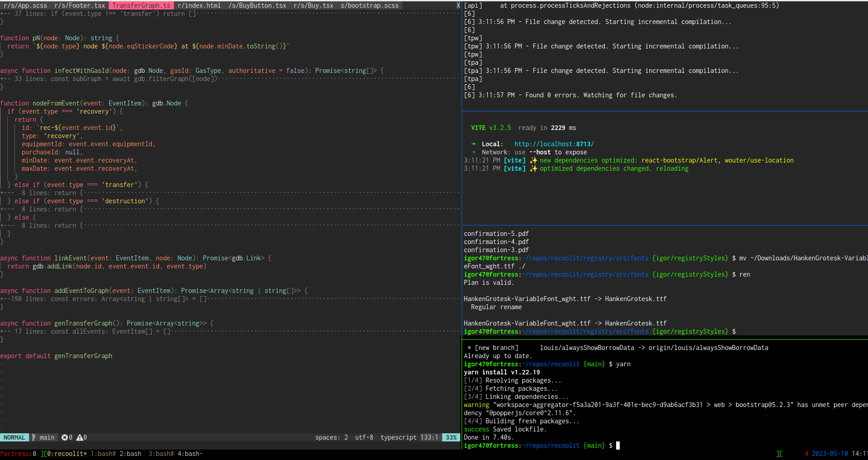The width and height of the screenshot is (868, 460).
Task: Switch to tmux window 2:bash
Action: click(x=130, y=454)
